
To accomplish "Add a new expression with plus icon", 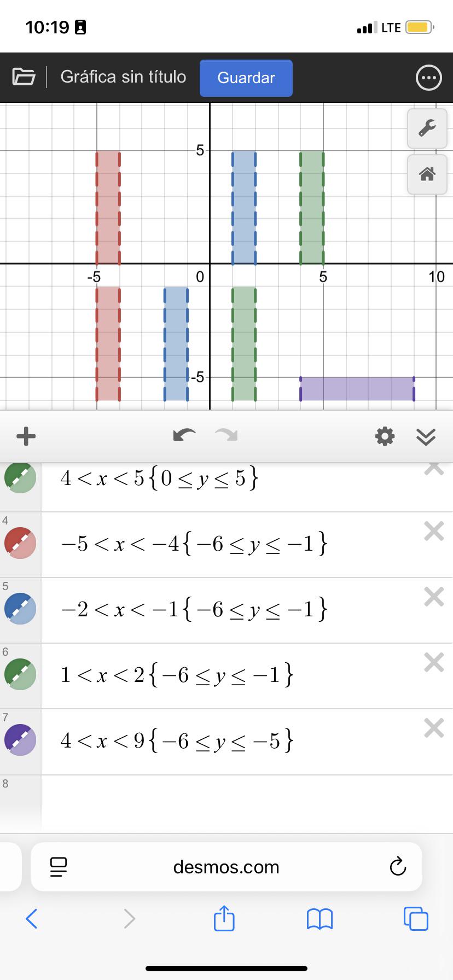I will pyautogui.click(x=26, y=436).
